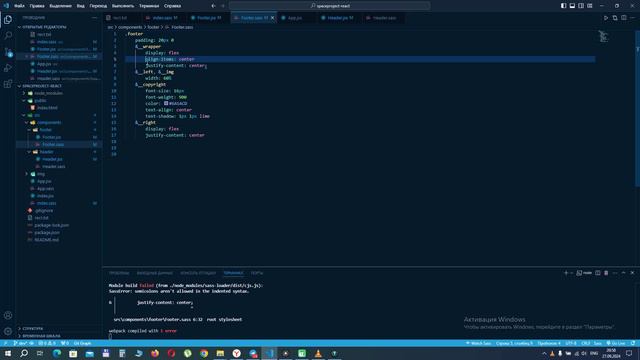Go back with navigation arrow
Viewport: 640px width, 360px height.
(213, 6)
